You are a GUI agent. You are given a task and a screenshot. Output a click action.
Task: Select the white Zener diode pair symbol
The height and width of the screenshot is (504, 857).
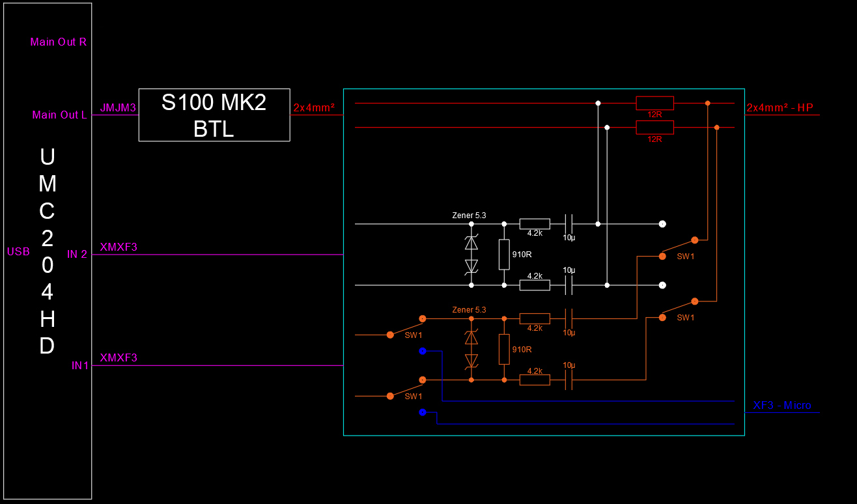(471, 255)
